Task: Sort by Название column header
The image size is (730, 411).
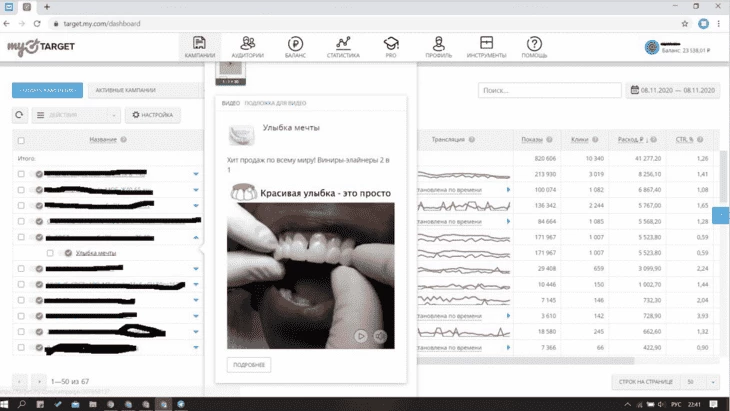Action: [x=103, y=139]
